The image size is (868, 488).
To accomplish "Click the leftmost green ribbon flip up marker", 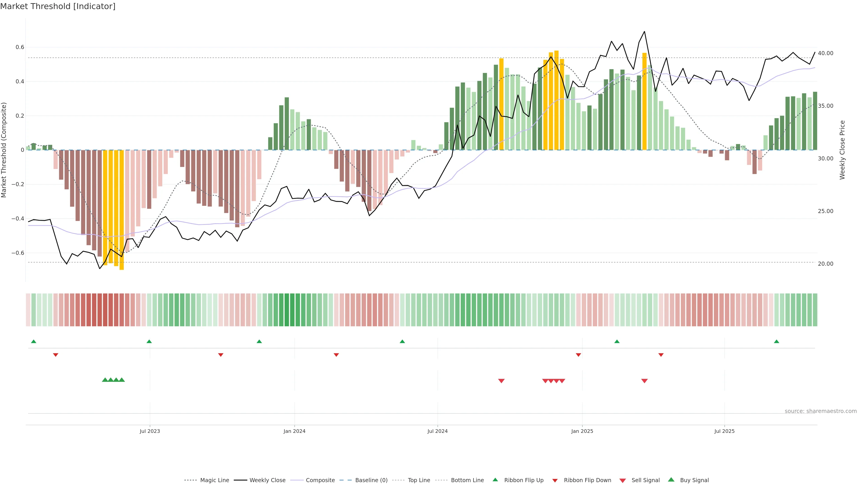I will pyautogui.click(x=33, y=342).
